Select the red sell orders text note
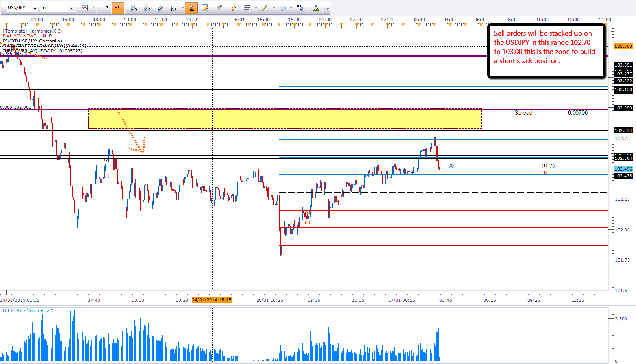The height and width of the screenshot is (364, 636). point(547,51)
